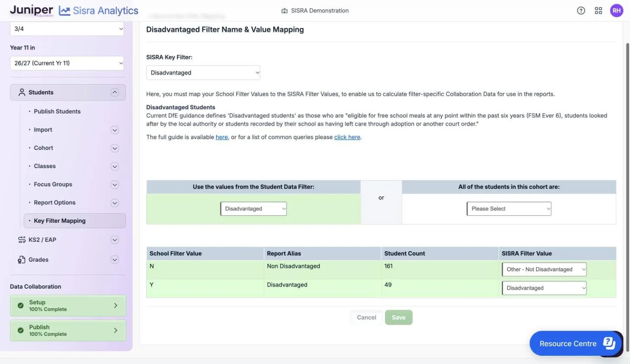The image size is (630, 364).
Task: Expand the Import submenu chevron
Action: (x=114, y=130)
